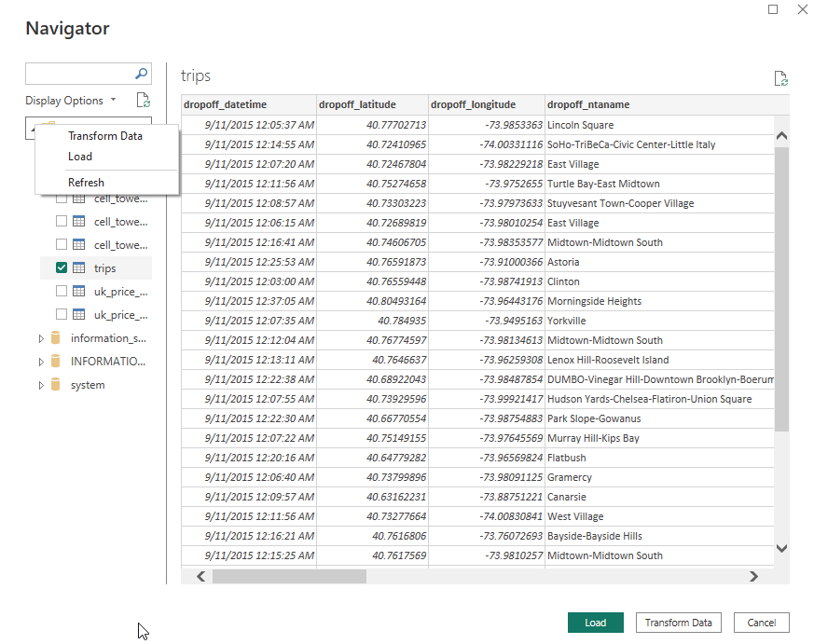Select Transform Data from the context menu
814x644 pixels.
click(105, 136)
